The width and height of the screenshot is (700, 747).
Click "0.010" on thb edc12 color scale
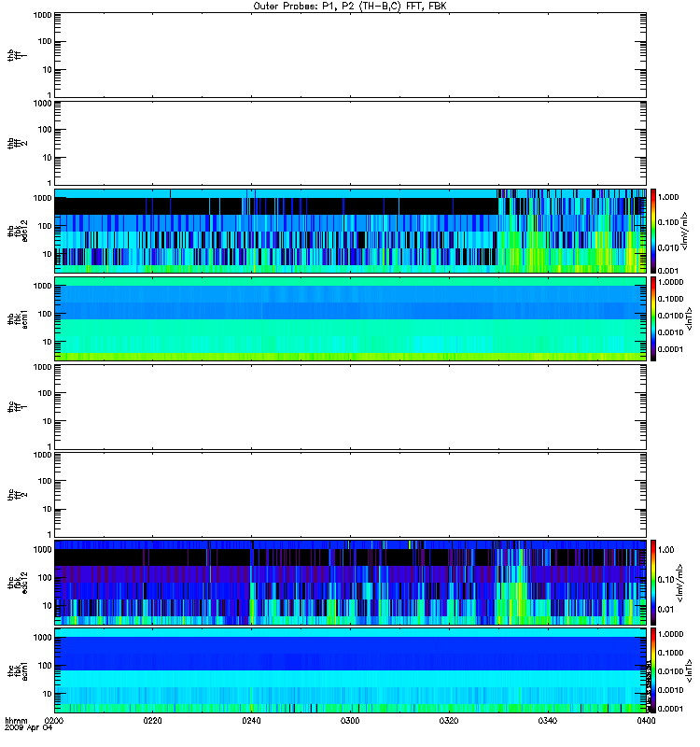[668, 247]
